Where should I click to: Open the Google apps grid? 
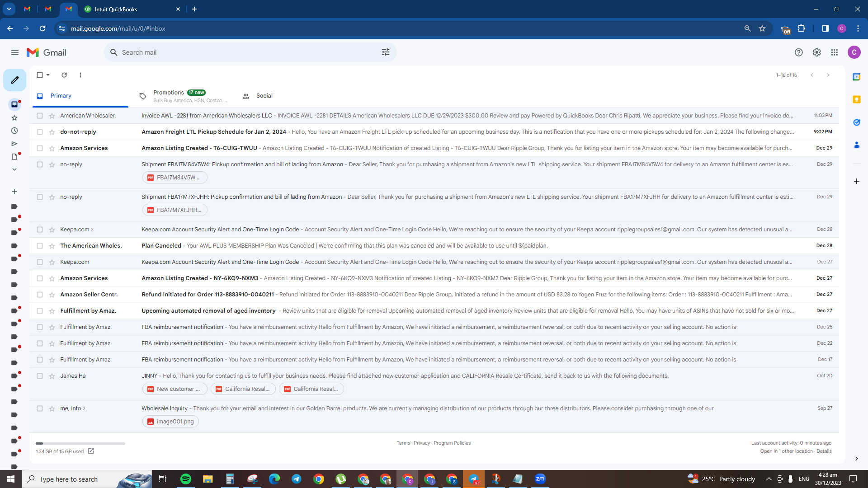click(835, 52)
